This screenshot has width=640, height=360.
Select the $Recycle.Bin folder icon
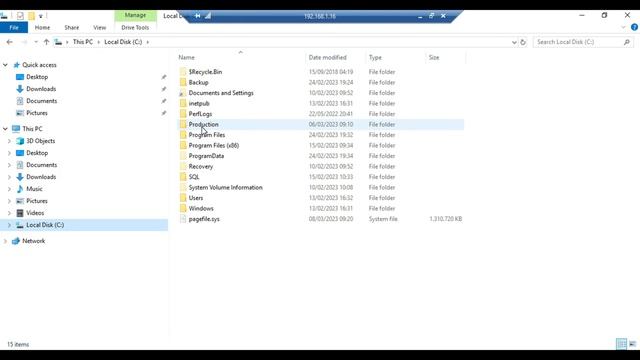coord(183,72)
